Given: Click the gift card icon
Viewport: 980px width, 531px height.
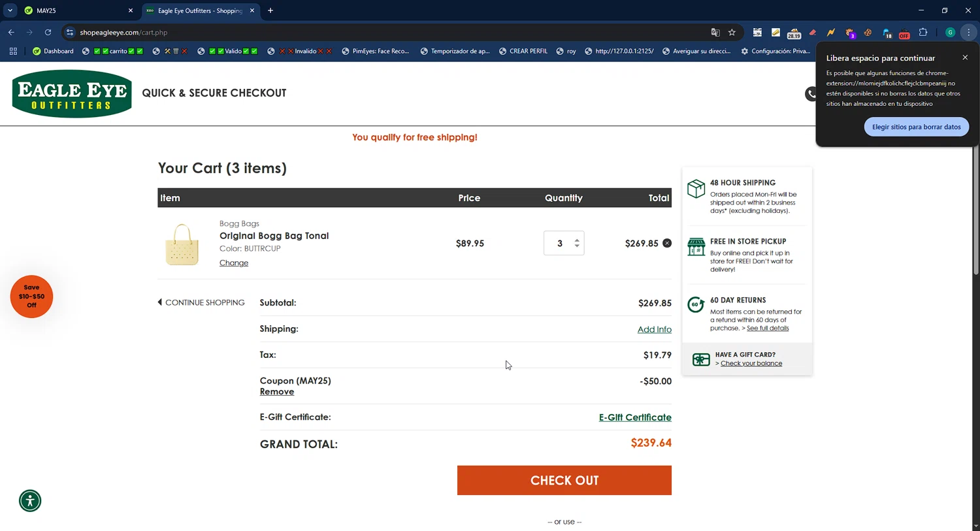Looking at the screenshot, I should tap(701, 359).
